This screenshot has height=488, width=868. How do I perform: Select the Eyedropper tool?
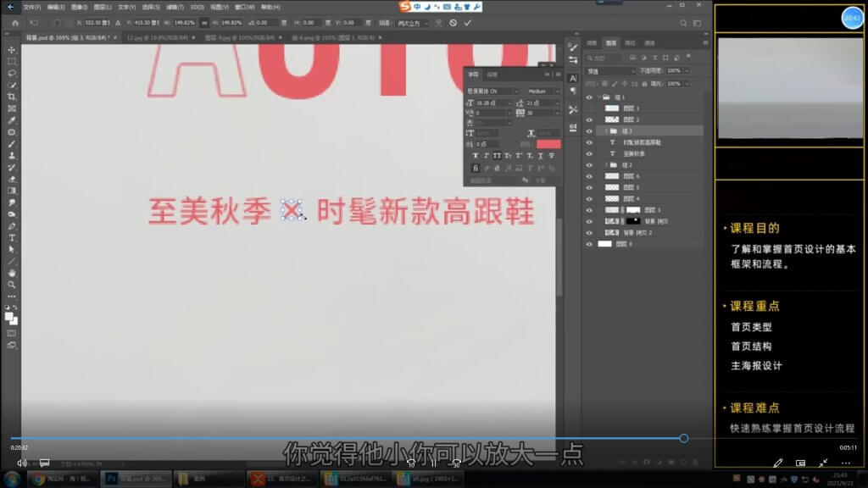point(12,120)
